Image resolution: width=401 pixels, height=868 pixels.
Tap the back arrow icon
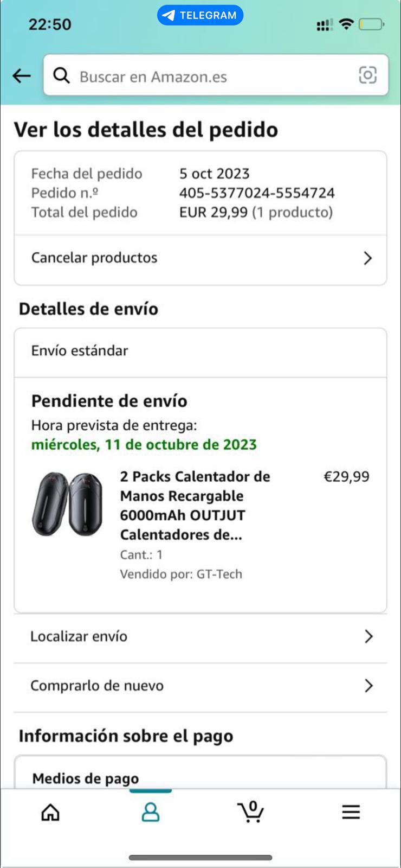pos(22,76)
